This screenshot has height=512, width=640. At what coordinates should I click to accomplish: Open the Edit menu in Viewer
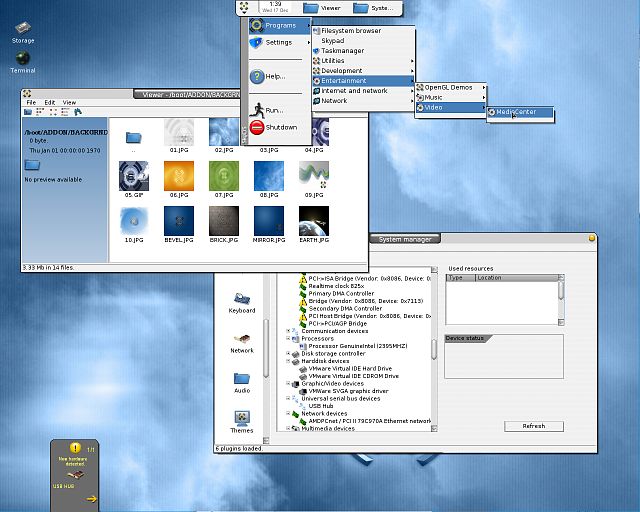click(48, 102)
